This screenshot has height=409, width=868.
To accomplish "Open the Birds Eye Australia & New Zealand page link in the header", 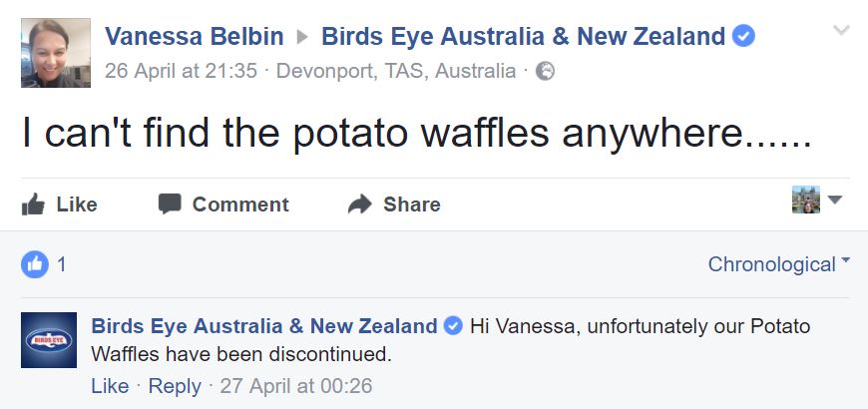I will coord(523,37).
